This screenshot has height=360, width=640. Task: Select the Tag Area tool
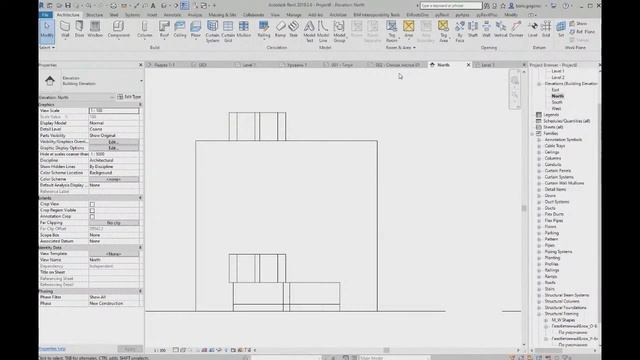(x=443, y=31)
